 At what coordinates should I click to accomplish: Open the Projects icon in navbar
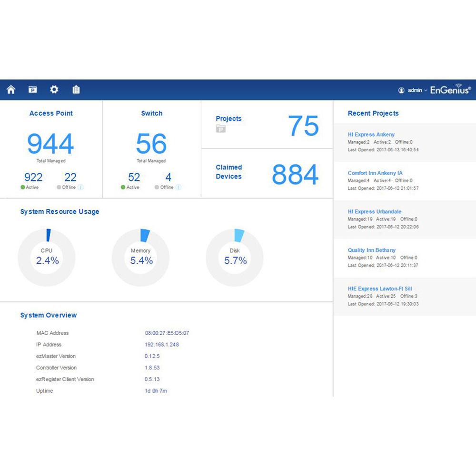(x=32, y=89)
